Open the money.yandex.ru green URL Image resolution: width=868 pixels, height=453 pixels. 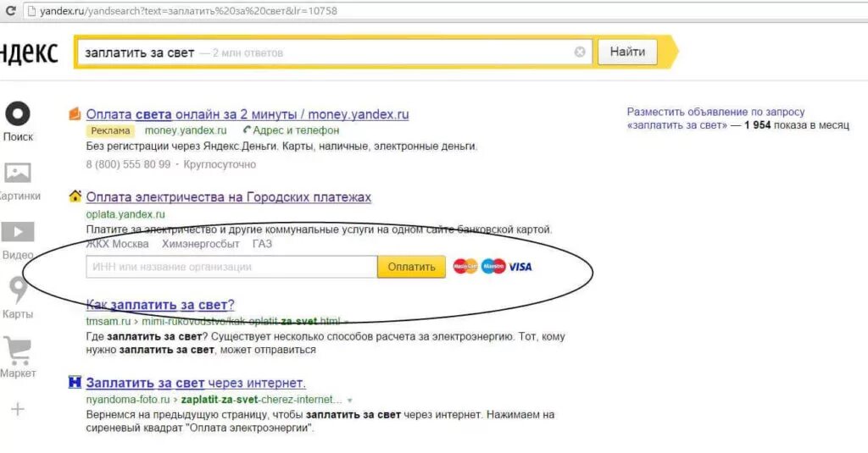point(186,130)
